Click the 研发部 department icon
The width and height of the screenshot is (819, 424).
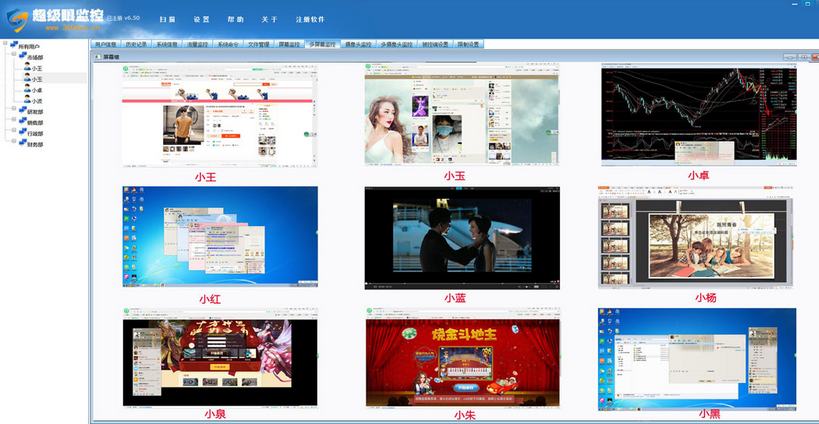coord(23,110)
